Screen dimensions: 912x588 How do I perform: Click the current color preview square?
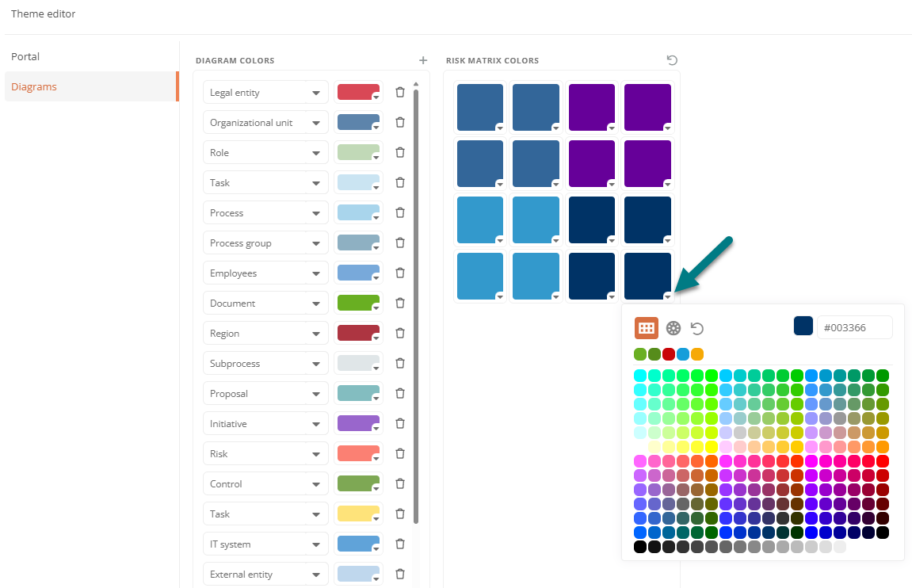(x=803, y=326)
